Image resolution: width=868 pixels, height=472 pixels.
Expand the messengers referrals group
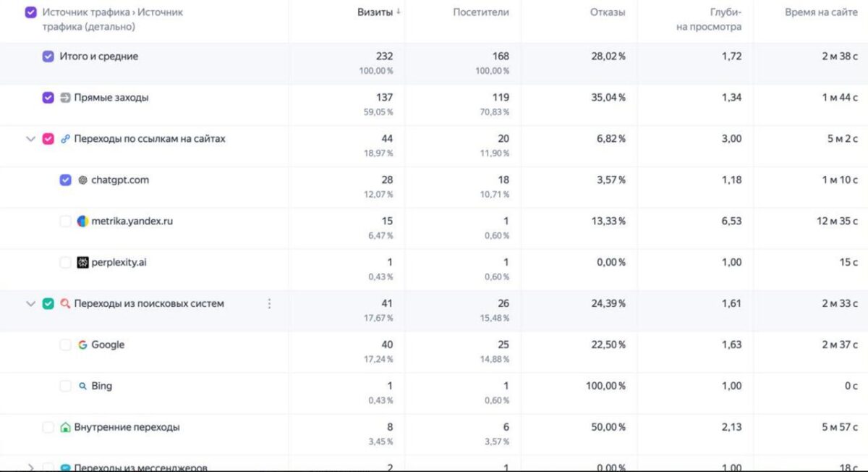point(30,468)
